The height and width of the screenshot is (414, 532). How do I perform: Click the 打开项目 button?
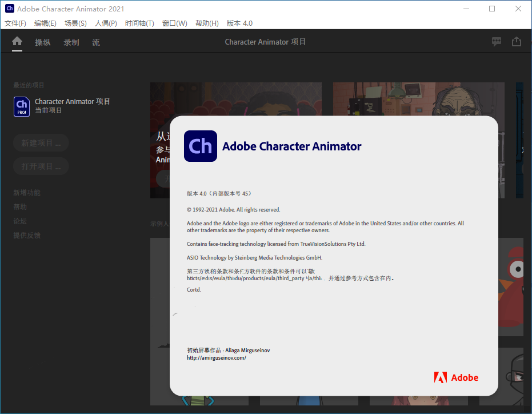click(41, 166)
